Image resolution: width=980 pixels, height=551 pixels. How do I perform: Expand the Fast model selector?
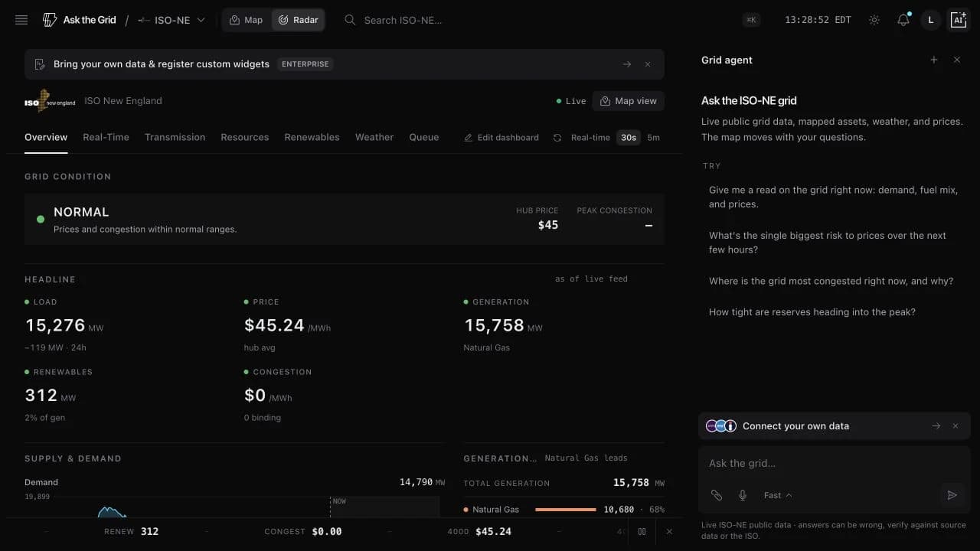pyautogui.click(x=778, y=495)
